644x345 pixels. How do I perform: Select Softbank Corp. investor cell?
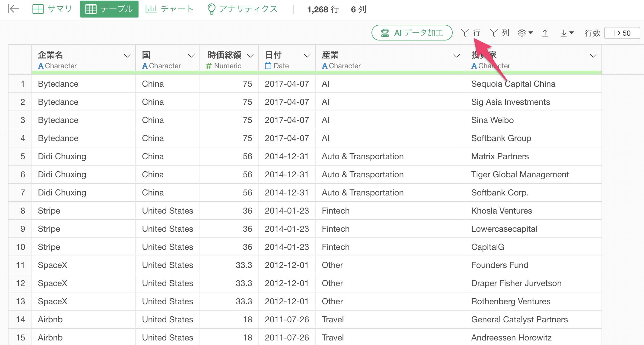533,192
